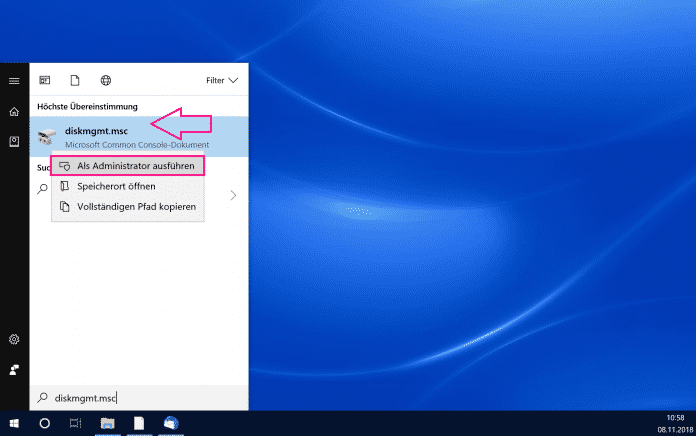Filter search results by Web globe icon

click(x=105, y=80)
